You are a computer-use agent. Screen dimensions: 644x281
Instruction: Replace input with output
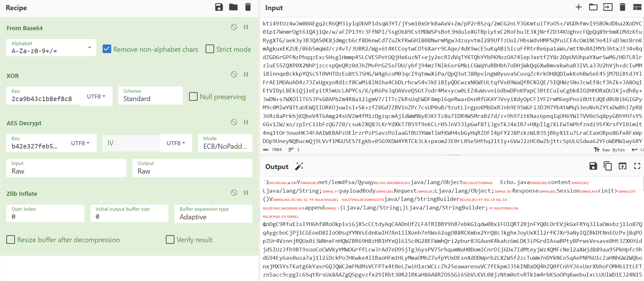coord(622,166)
